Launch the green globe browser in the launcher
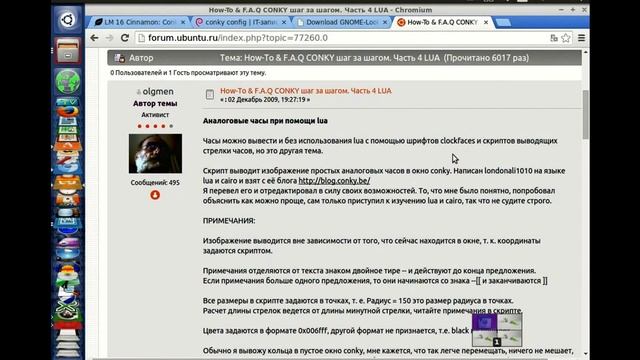The width and height of the screenshot is (640, 360). point(68,82)
